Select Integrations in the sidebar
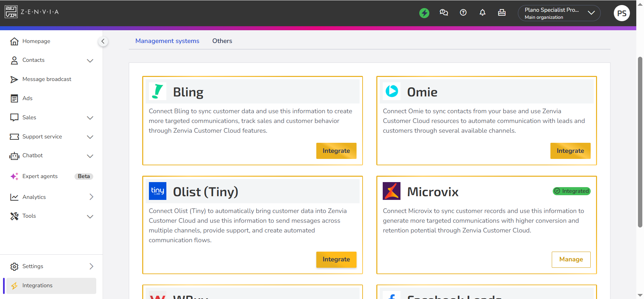 [51, 286]
